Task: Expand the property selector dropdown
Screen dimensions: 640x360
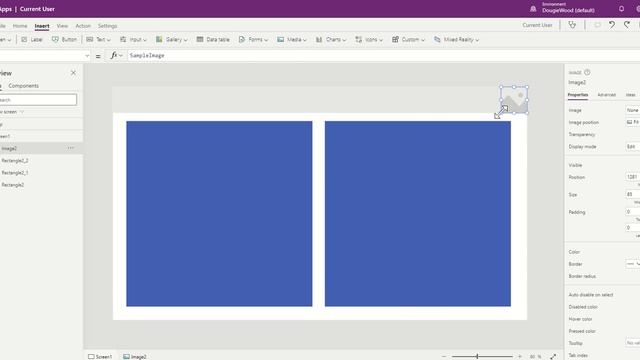Action: tap(87, 56)
